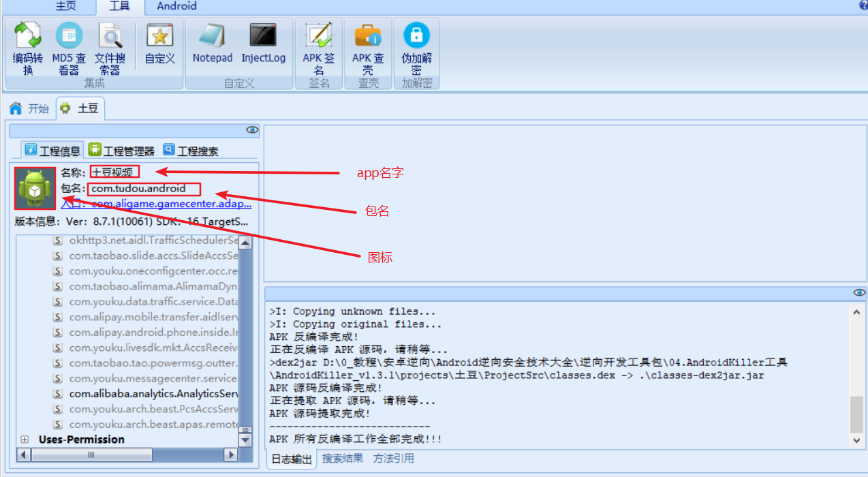Click the app name 土豆视频
868x477 pixels.
(x=112, y=172)
